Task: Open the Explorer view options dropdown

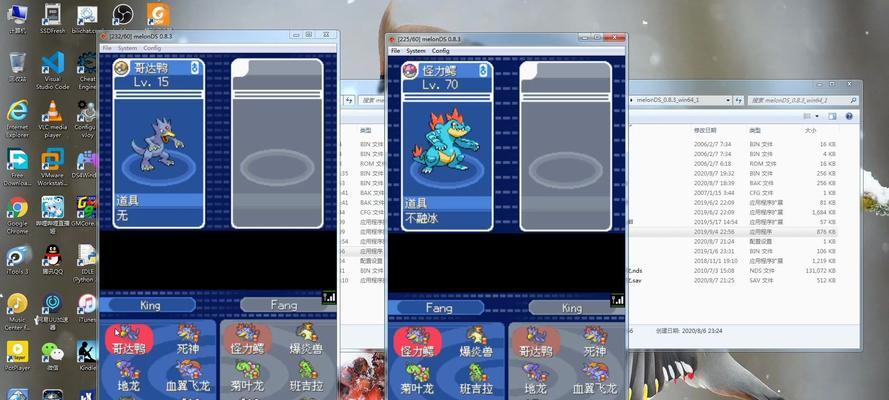Action: point(817,116)
